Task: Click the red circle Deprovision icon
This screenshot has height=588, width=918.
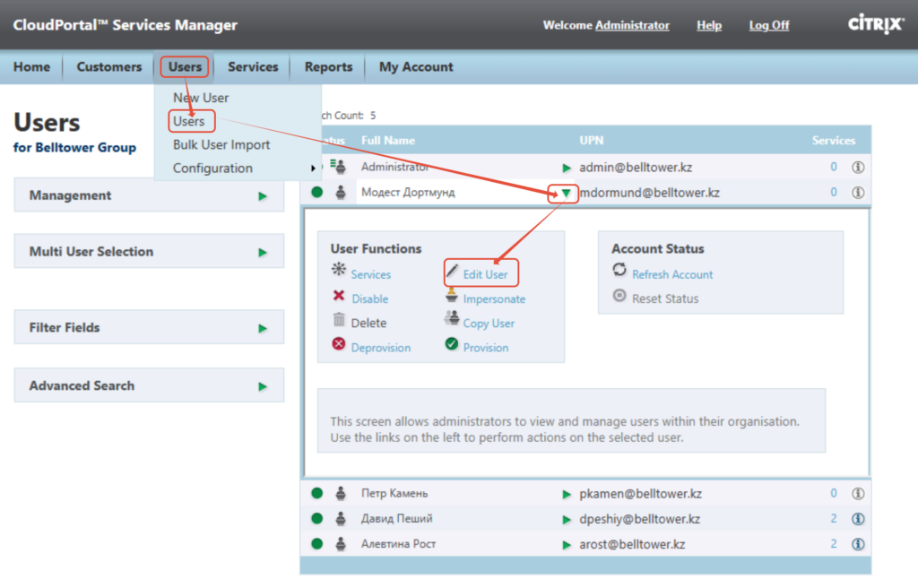Action: [338, 344]
